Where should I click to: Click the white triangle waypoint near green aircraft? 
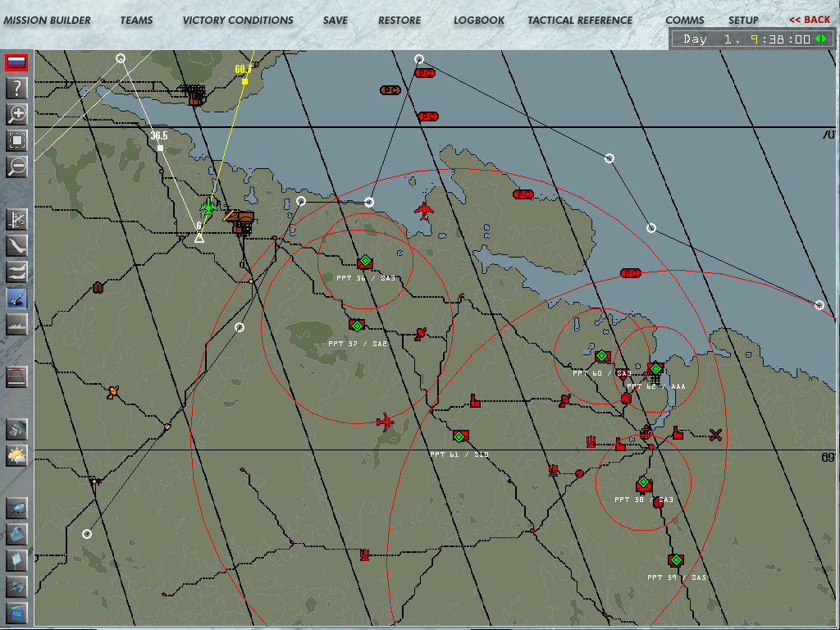click(x=199, y=237)
